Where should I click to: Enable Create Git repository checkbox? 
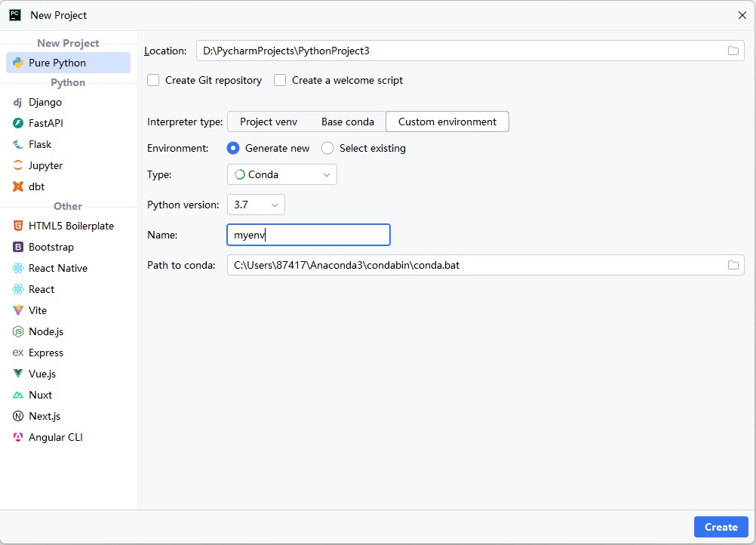pos(153,80)
